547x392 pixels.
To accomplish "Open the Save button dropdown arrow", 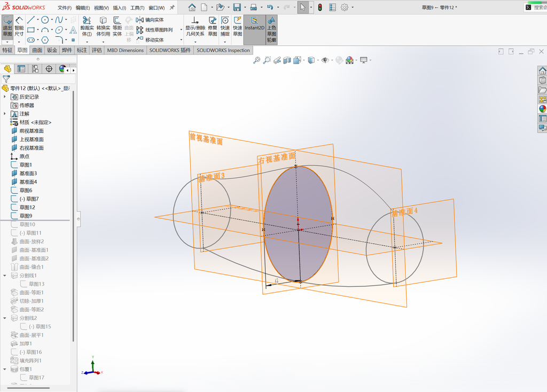I will click(x=245, y=7).
